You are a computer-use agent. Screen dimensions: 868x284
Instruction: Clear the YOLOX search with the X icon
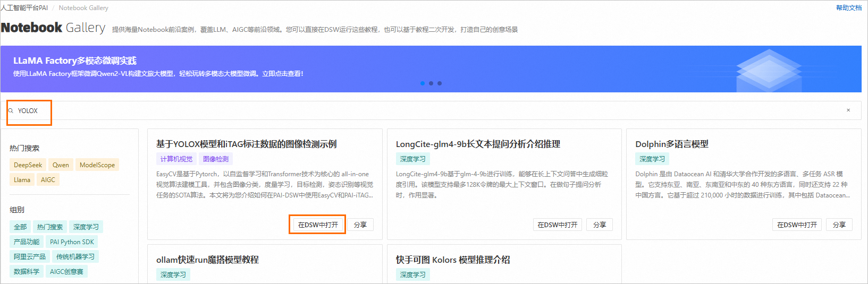(x=848, y=110)
